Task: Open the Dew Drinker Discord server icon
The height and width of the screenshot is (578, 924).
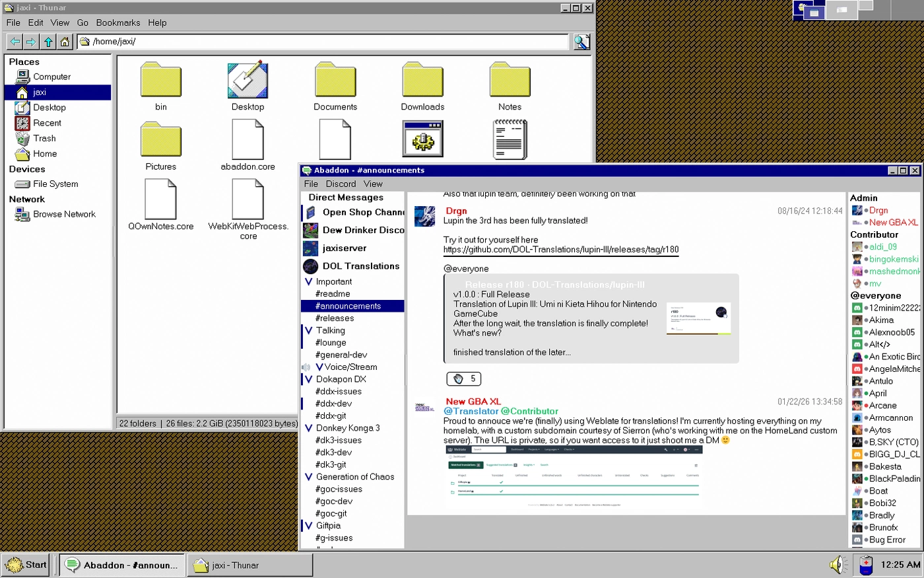Action: 310,230
